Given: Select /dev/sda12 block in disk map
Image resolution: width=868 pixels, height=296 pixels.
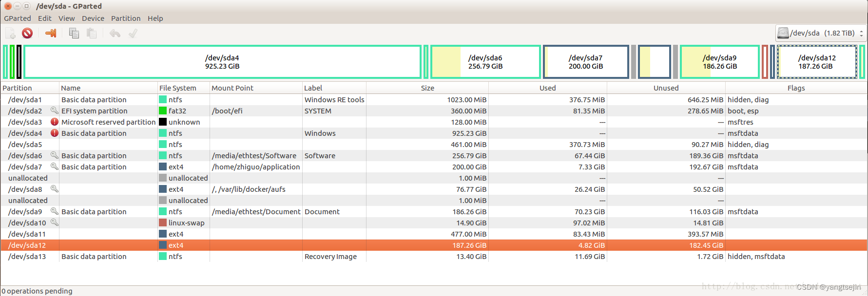Looking at the screenshot, I should (x=817, y=62).
